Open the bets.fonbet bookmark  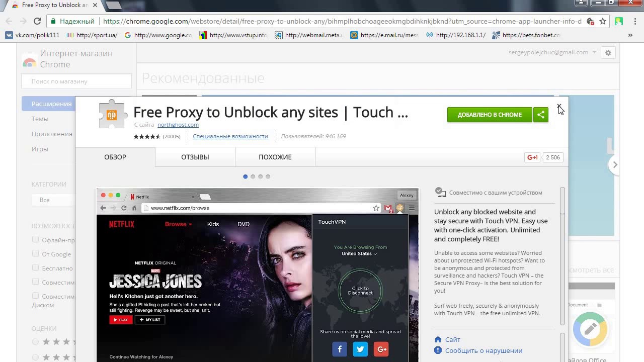526,35
